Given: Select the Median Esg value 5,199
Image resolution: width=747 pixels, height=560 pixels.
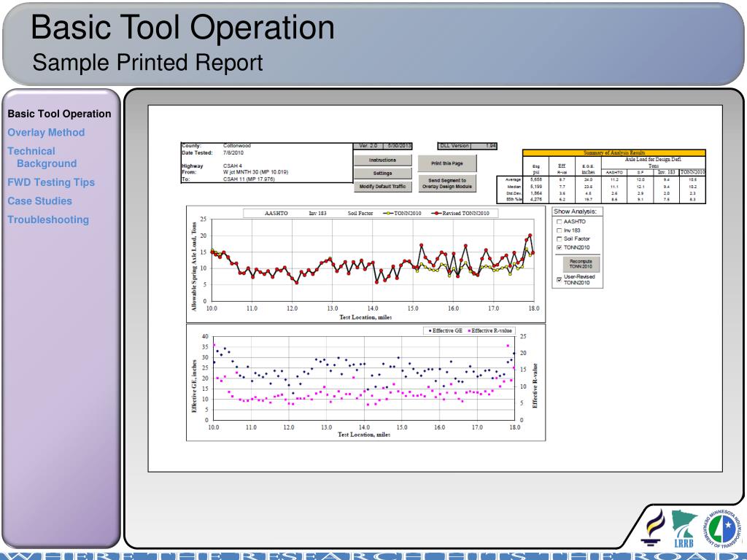Looking at the screenshot, I should pyautogui.click(x=536, y=187).
